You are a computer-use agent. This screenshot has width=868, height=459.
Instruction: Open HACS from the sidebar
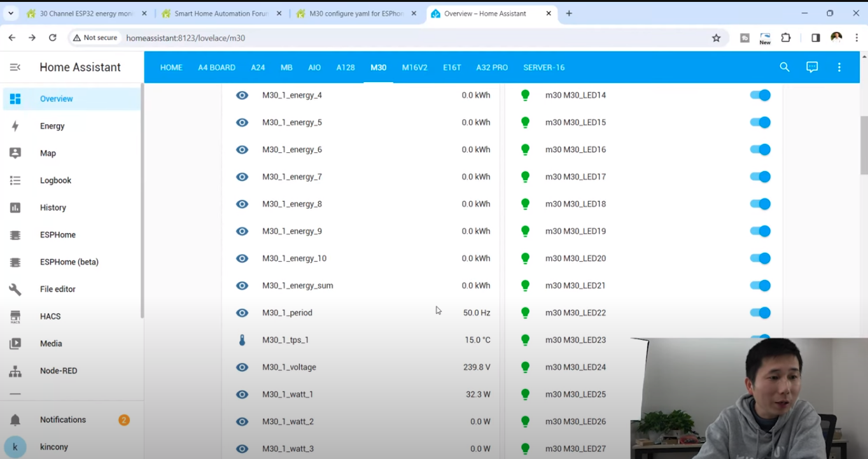tap(15, 316)
